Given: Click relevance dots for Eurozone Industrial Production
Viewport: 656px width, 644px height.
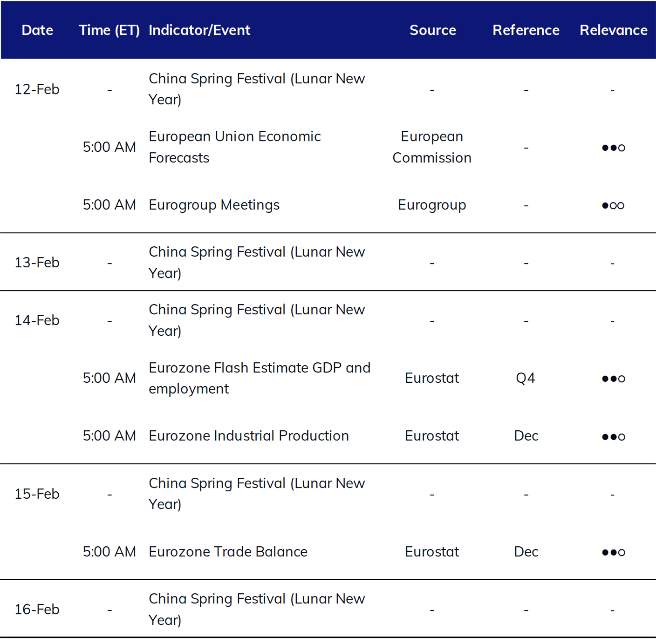Looking at the screenshot, I should 613,437.
